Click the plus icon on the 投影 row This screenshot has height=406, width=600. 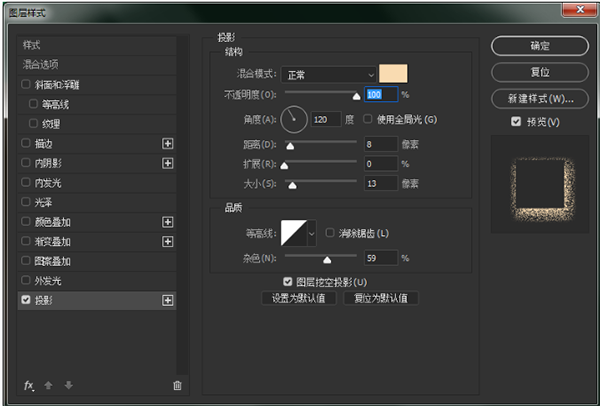click(x=168, y=300)
